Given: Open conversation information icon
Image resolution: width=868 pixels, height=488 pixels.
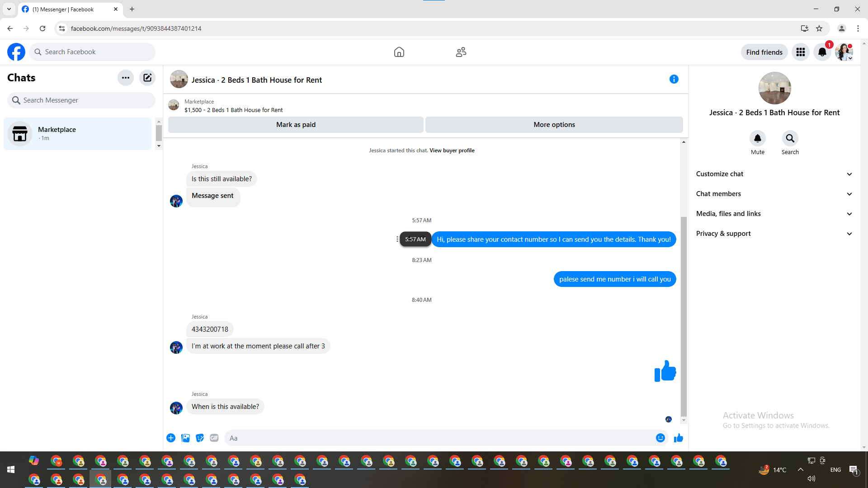Looking at the screenshot, I should [x=674, y=79].
